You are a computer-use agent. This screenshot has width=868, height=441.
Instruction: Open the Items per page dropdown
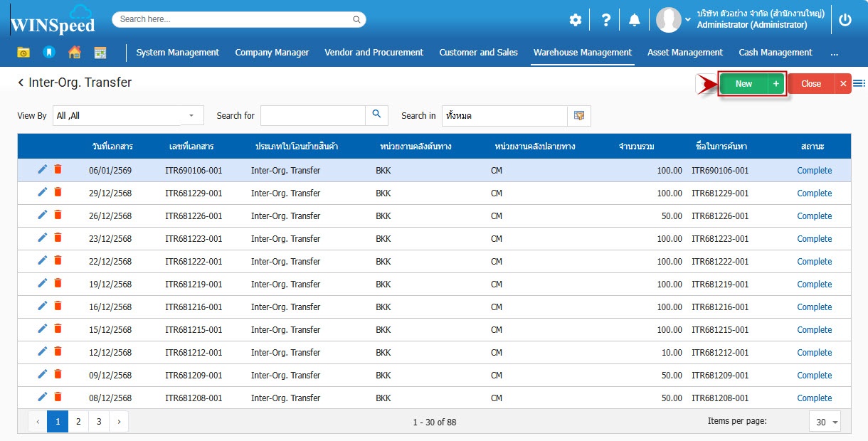coord(825,422)
